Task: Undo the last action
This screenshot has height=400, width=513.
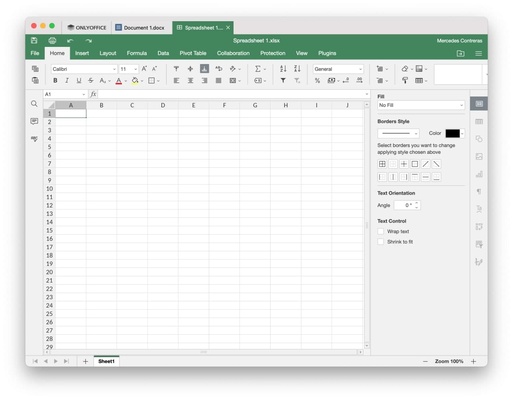Action: click(70, 41)
